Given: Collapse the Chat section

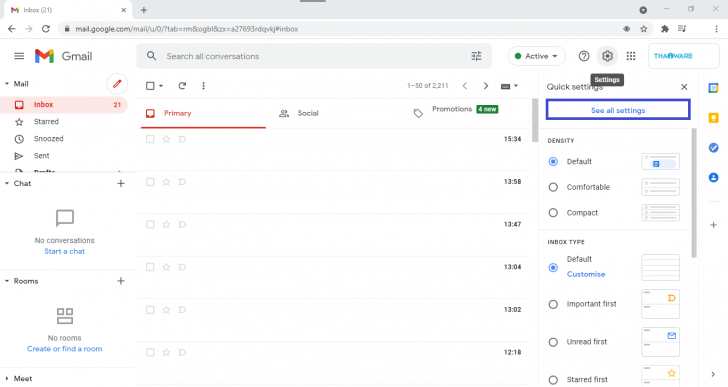Looking at the screenshot, I should pyautogui.click(x=7, y=183).
